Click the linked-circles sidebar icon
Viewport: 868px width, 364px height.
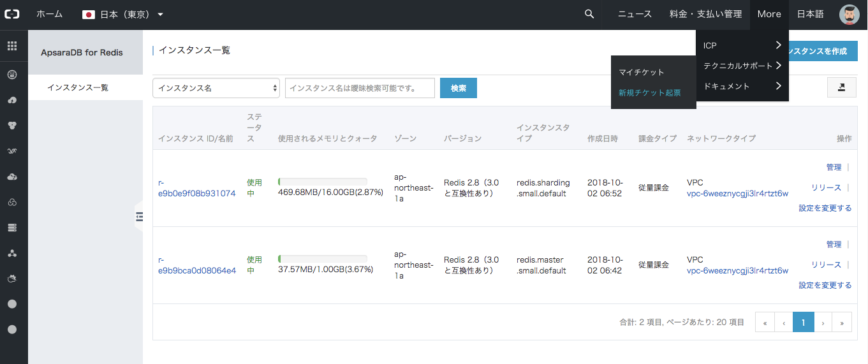12,202
